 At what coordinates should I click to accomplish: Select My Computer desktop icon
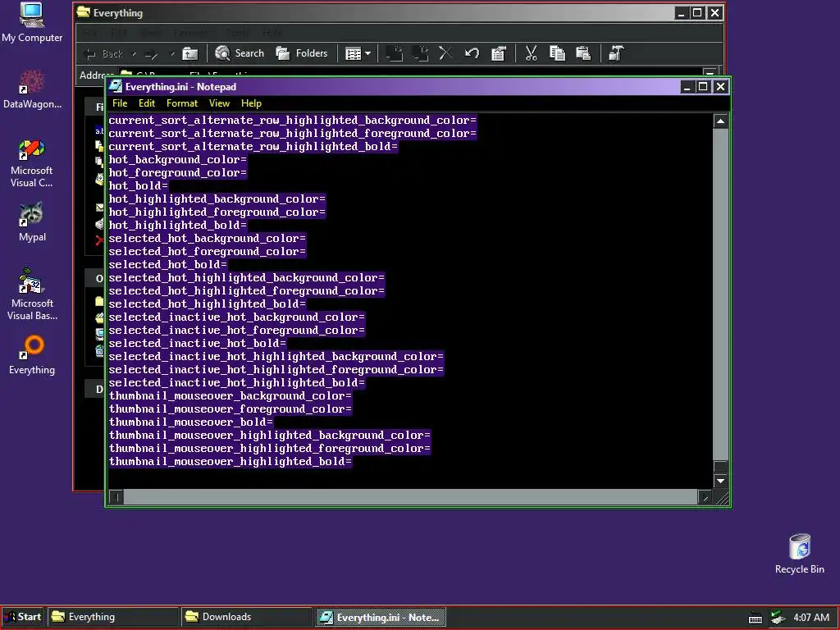32,23
